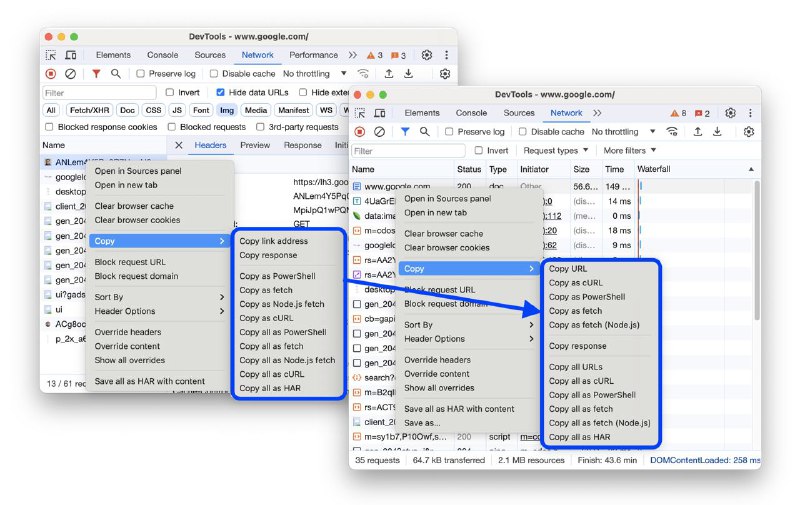Screen dimensions: 800x505
Task: Expand Sort By submenu in back window
Action: [x=159, y=297]
